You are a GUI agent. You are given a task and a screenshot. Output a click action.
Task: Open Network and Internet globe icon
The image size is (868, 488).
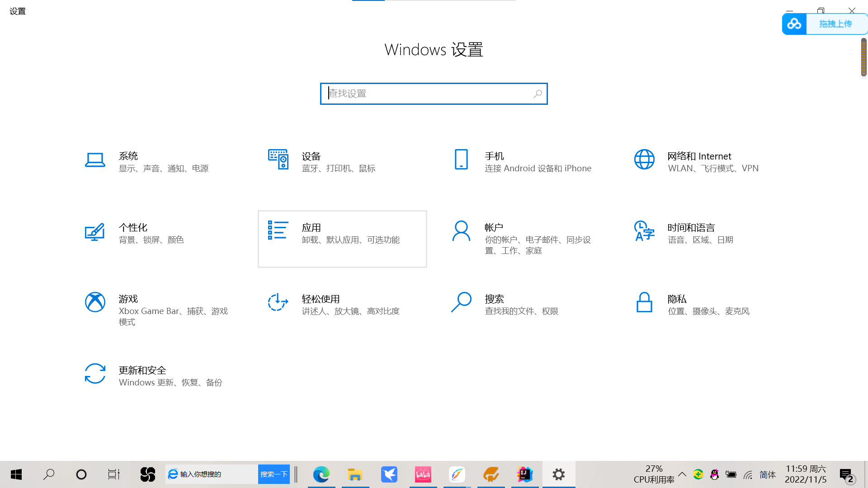click(x=644, y=160)
